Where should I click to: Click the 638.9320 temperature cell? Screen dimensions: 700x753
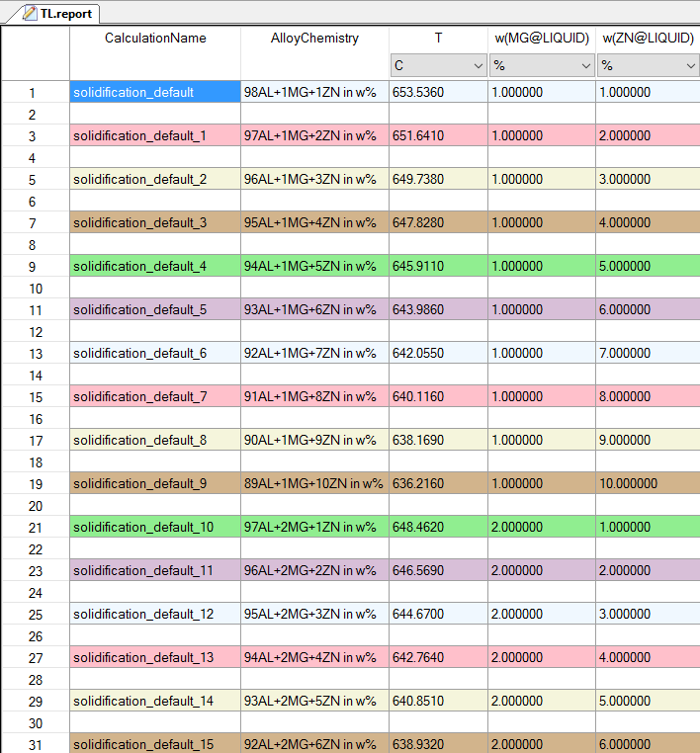(x=438, y=744)
